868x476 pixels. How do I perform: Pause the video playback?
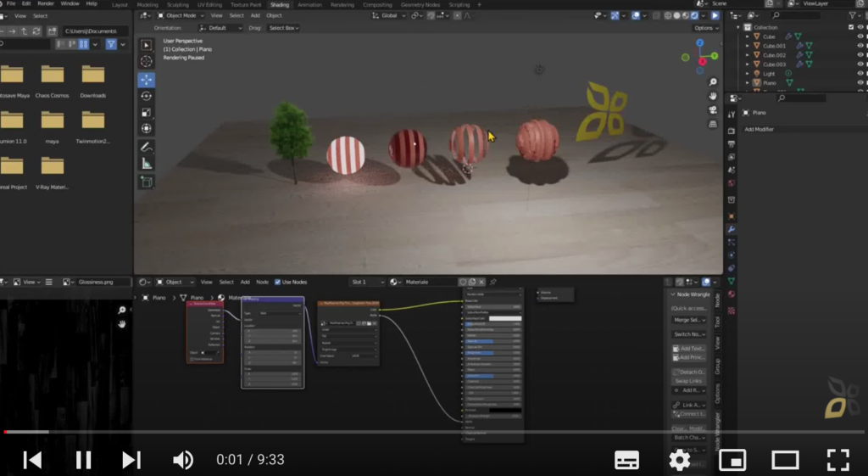pyautogui.click(x=83, y=459)
